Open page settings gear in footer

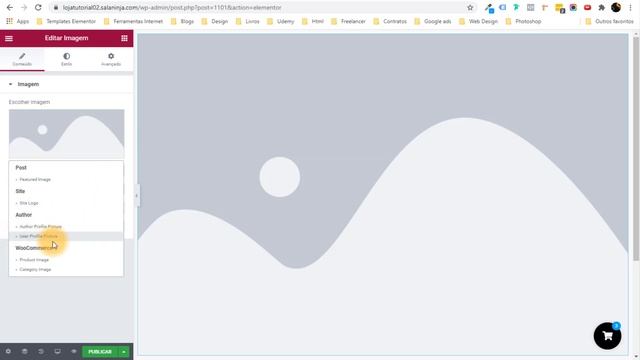click(8, 351)
